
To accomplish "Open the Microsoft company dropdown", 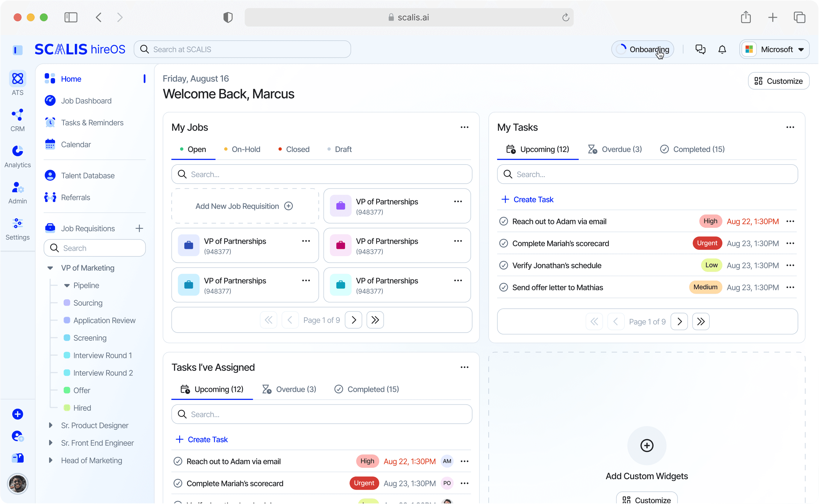I will coord(774,49).
